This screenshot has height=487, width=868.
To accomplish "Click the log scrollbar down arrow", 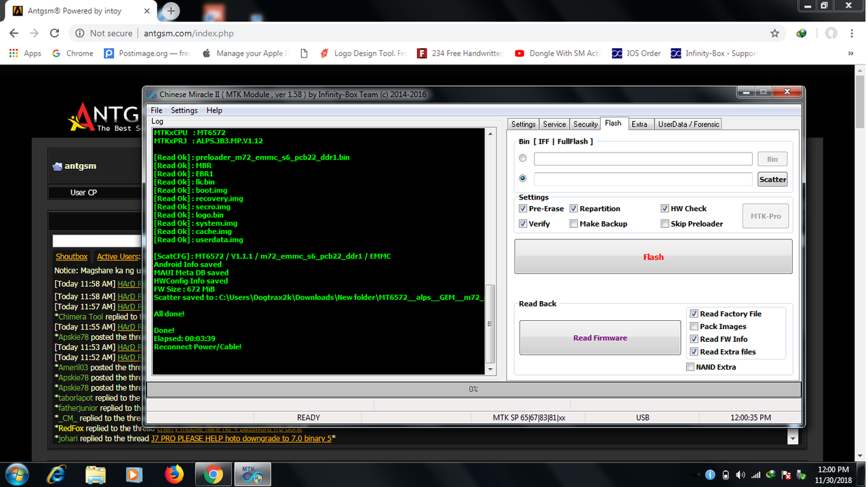I will pos(490,370).
